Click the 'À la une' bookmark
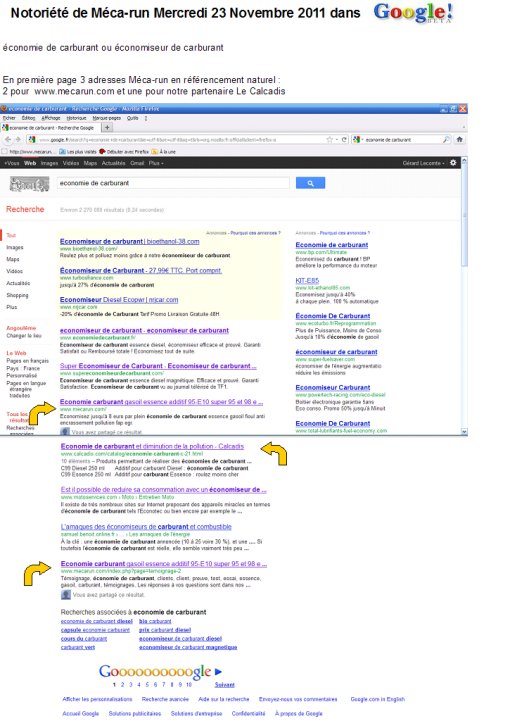 (163, 151)
